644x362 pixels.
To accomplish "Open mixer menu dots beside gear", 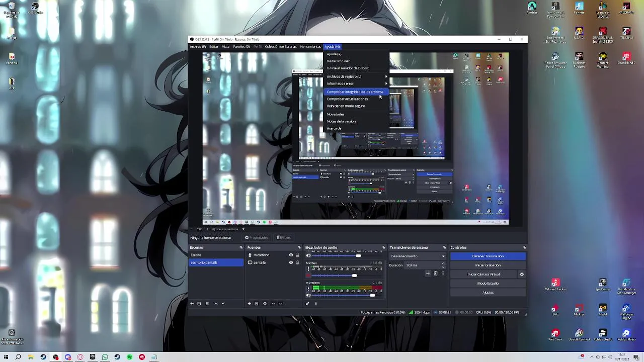I will (x=316, y=304).
